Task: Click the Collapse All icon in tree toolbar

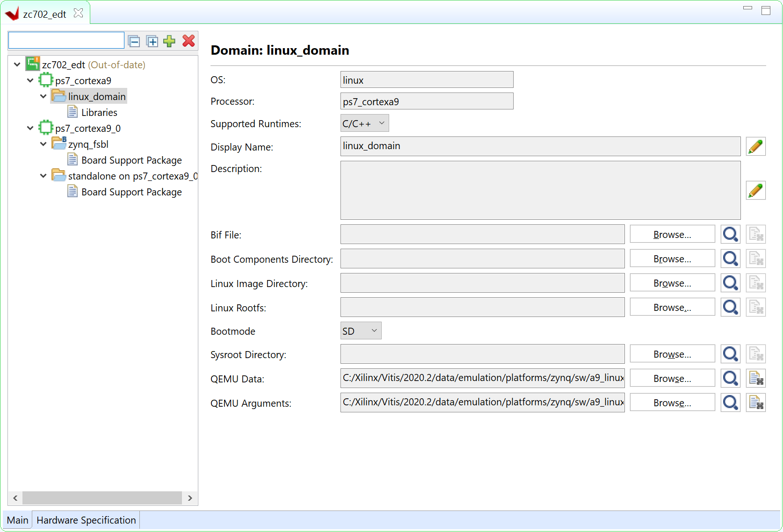Action: coord(134,42)
